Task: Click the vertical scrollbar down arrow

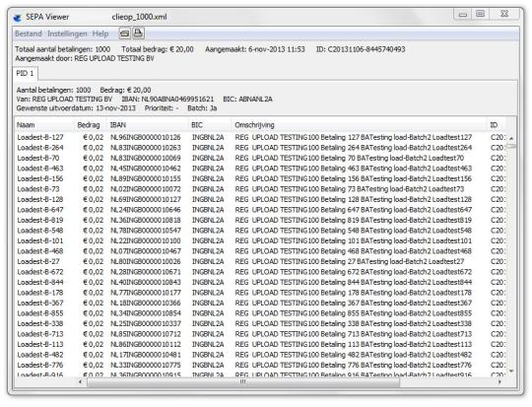Action: click(511, 371)
